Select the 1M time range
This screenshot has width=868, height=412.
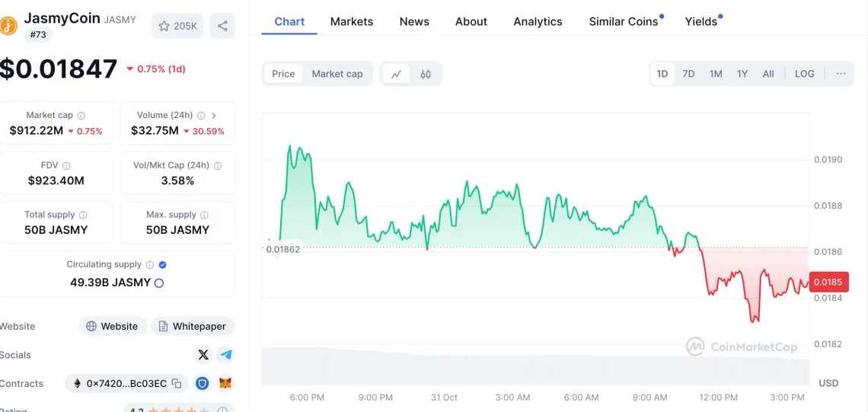point(716,74)
